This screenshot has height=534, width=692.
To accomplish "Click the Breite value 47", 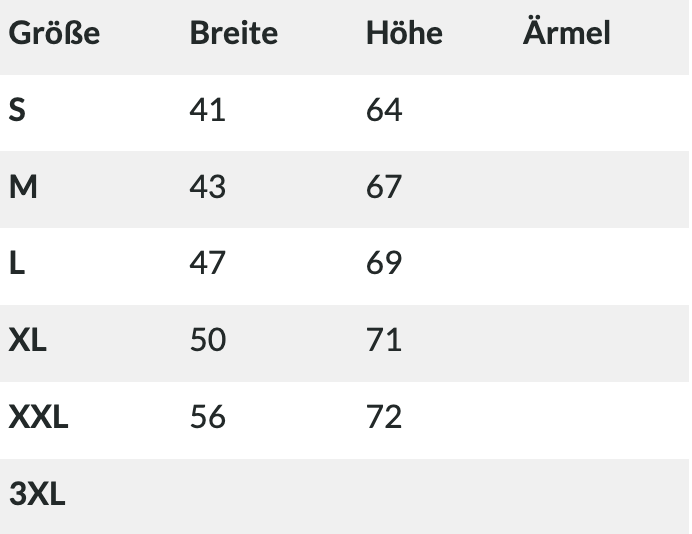I will tap(207, 263).
